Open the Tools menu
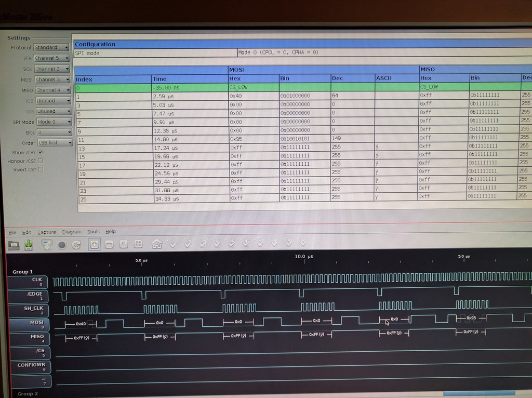Viewport: 532px width, 398px height. pyautogui.click(x=94, y=232)
